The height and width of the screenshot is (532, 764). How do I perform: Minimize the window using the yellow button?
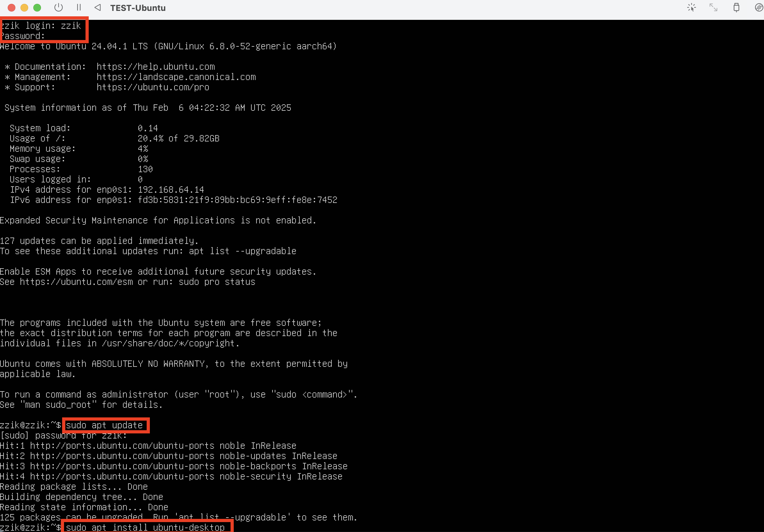click(24, 8)
